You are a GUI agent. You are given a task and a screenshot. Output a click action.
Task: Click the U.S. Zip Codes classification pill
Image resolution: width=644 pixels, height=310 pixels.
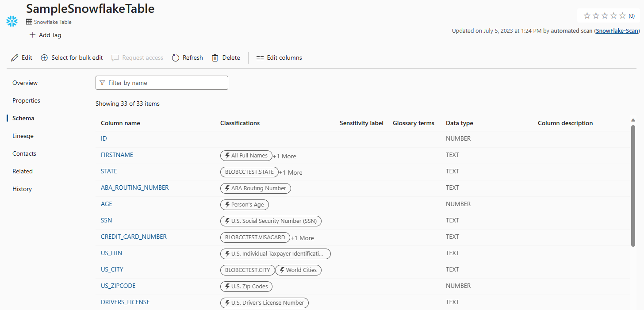pyautogui.click(x=246, y=286)
